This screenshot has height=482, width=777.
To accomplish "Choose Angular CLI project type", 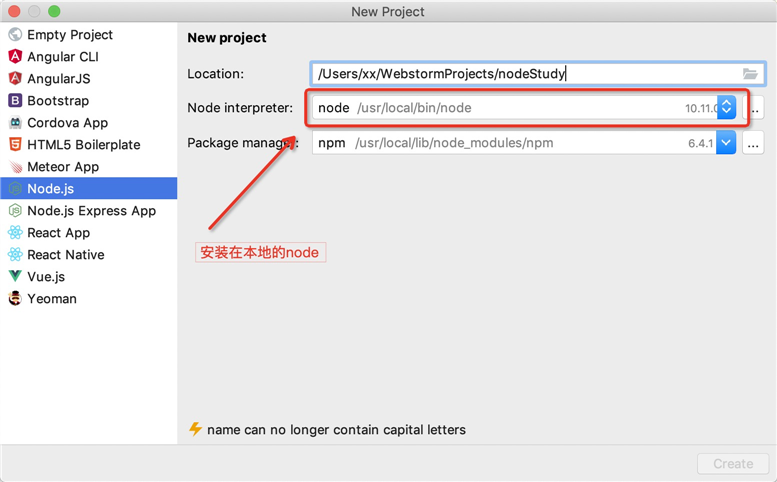I will (63, 56).
